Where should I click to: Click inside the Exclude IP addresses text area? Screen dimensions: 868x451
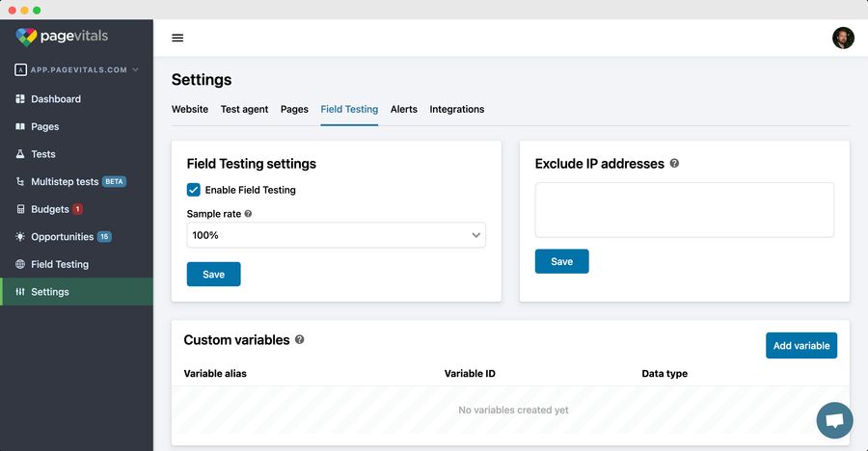coord(684,210)
